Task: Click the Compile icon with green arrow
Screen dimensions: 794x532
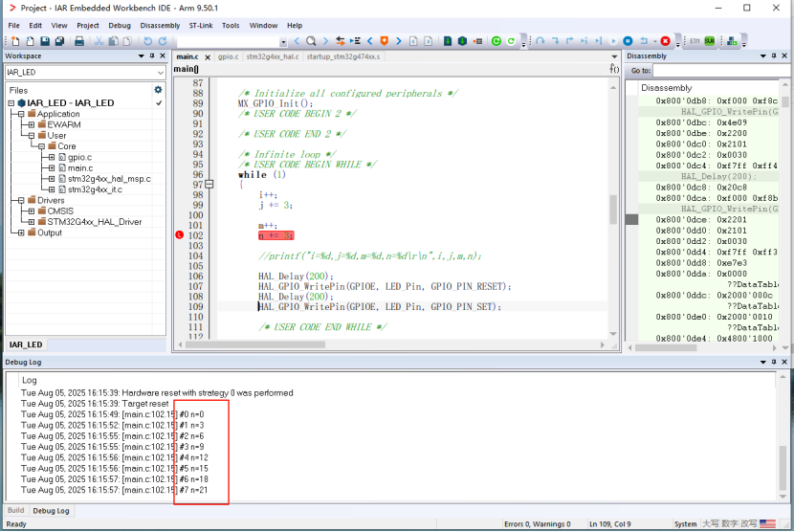Action: coord(448,41)
